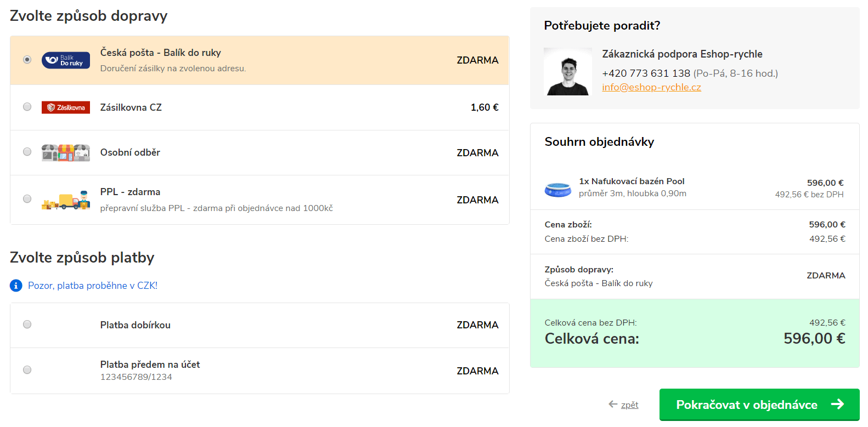Click the PPL delivery truck icon
This screenshot has width=868, height=427.
pos(66,200)
